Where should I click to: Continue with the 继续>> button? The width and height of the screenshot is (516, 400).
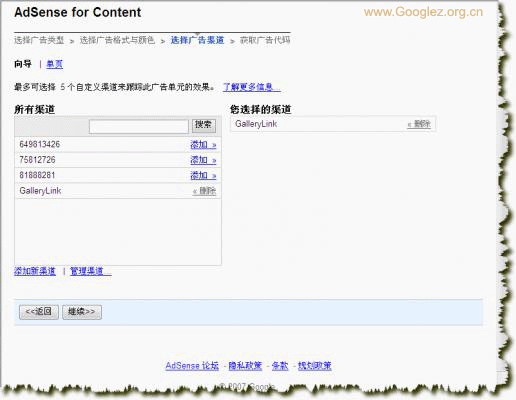82,312
